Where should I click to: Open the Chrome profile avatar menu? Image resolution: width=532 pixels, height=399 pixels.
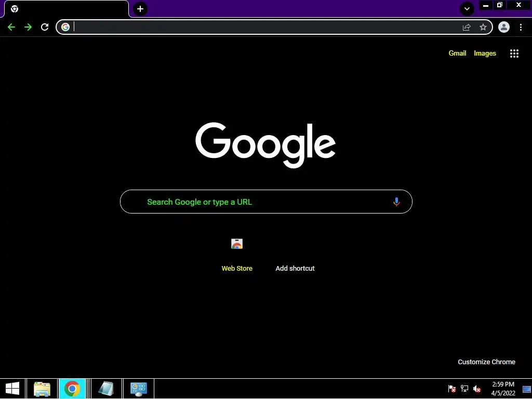click(504, 27)
